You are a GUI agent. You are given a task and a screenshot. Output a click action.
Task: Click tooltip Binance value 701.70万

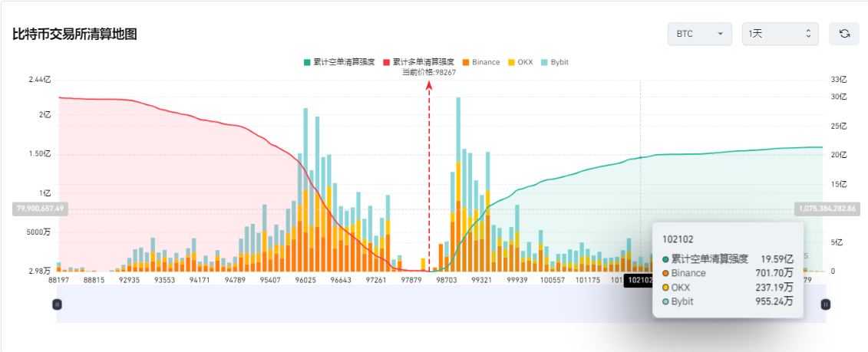(x=774, y=273)
